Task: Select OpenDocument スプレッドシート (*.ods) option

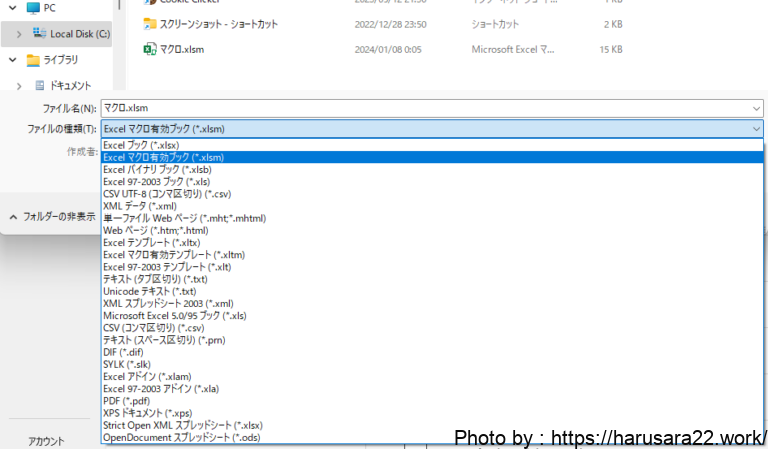Action: point(183,437)
